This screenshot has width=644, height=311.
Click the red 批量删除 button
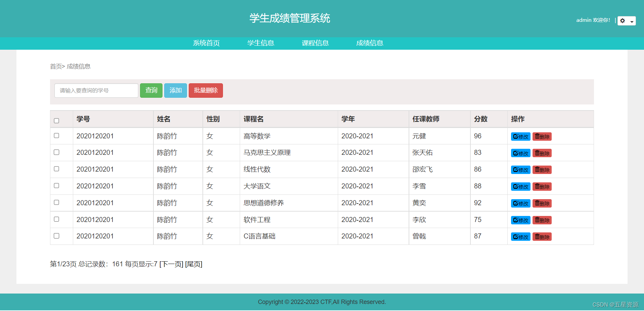(x=205, y=90)
